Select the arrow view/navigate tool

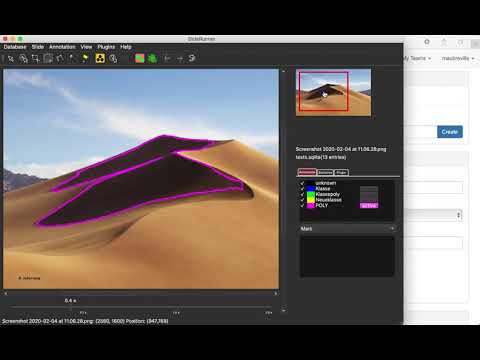tap(11, 59)
